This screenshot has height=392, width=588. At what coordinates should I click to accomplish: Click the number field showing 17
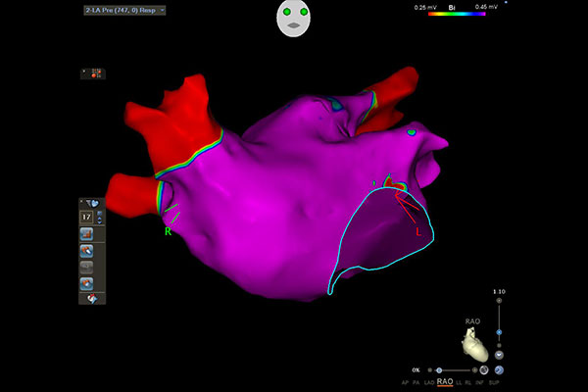tap(86, 217)
